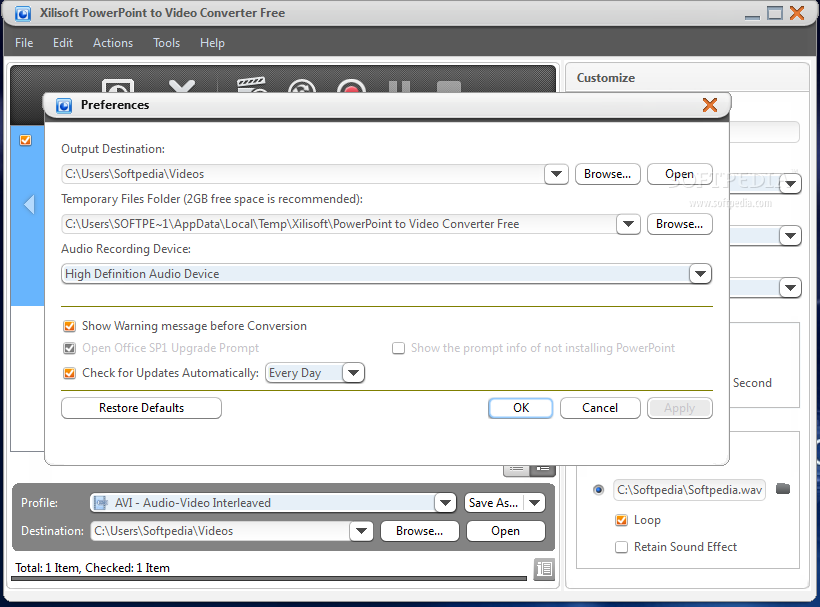Expand the Profile dropdown arrow
The width and height of the screenshot is (820, 607).
pyautogui.click(x=446, y=503)
